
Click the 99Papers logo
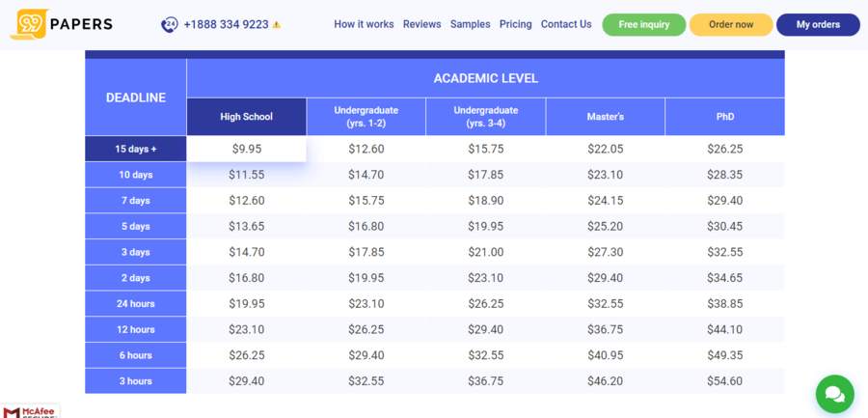pos(61,24)
